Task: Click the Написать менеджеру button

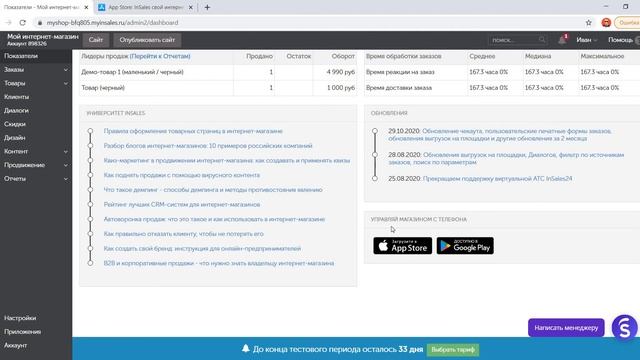Action: (x=566, y=328)
